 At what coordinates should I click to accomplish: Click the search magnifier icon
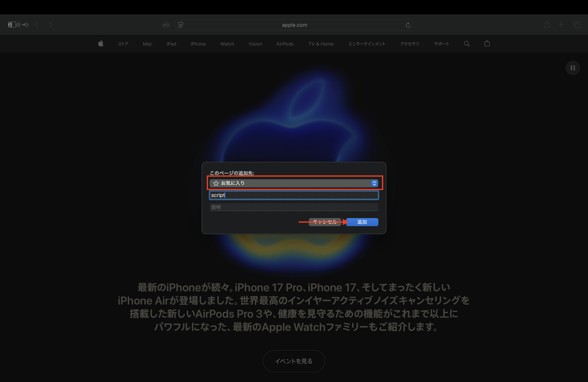tap(467, 44)
